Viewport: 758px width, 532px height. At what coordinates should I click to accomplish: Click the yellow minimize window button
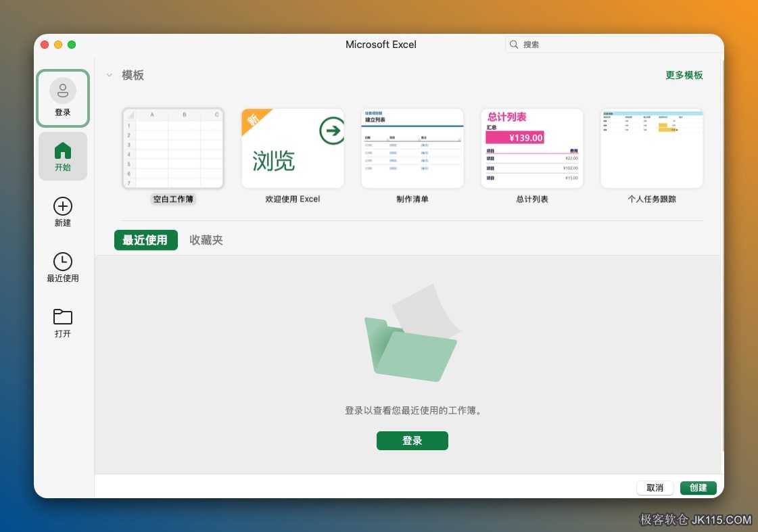pyautogui.click(x=58, y=45)
